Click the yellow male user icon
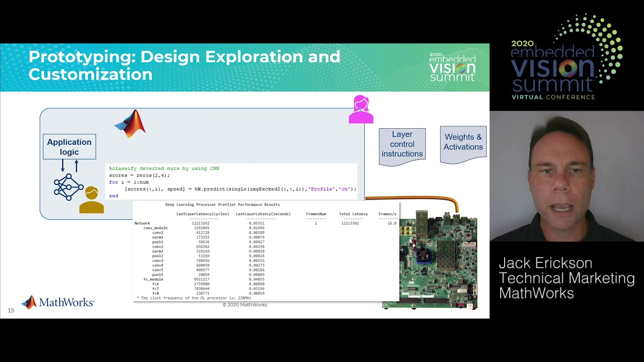This screenshot has width=644, height=362. tap(92, 200)
